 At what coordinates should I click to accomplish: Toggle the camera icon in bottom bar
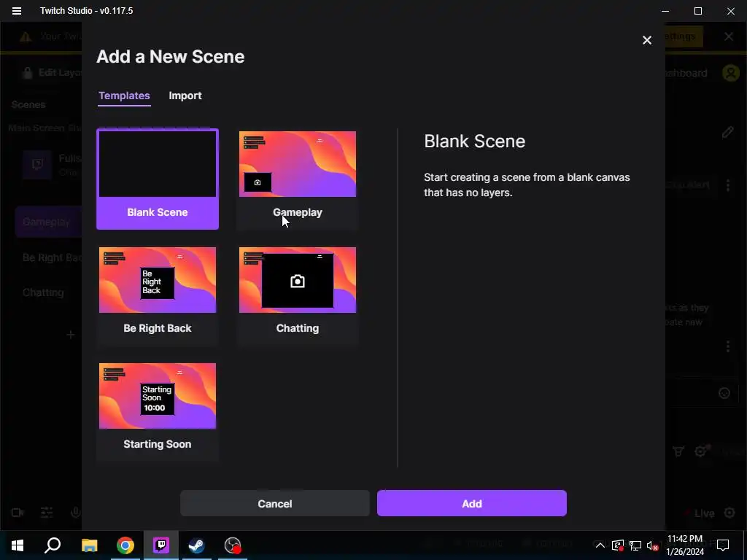tap(18, 513)
